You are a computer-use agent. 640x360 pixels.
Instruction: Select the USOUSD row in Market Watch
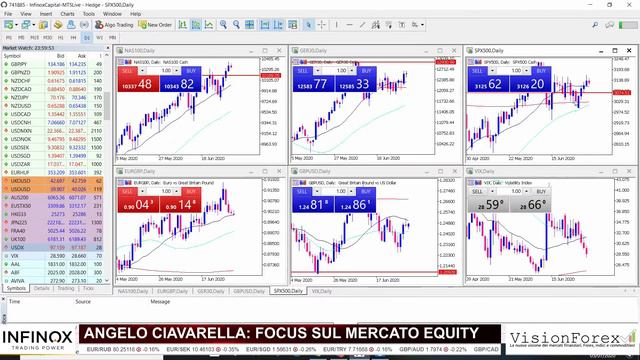point(52,189)
